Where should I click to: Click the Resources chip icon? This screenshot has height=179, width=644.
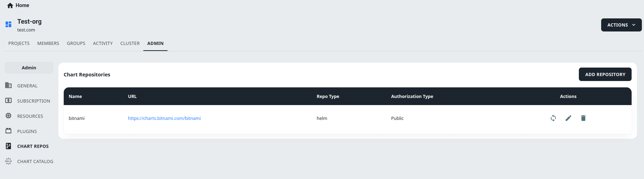pos(8,116)
